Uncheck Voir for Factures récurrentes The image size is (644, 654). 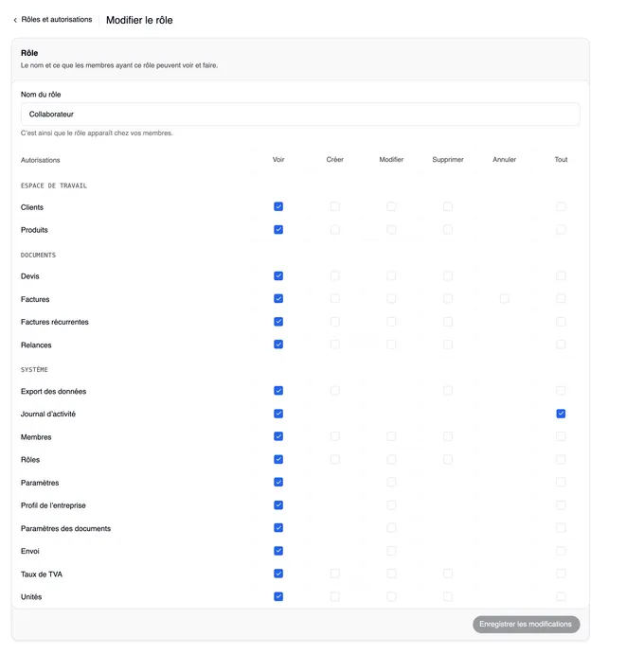click(x=278, y=322)
